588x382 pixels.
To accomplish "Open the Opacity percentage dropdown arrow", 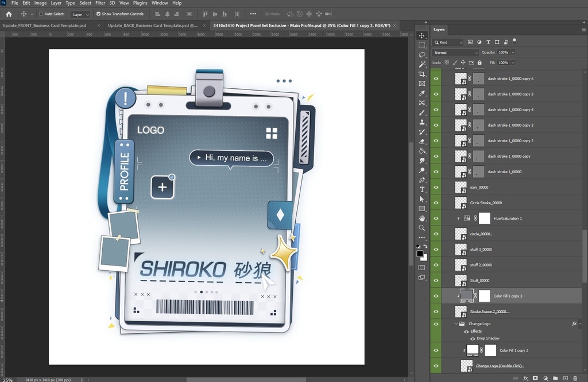I will point(513,52).
